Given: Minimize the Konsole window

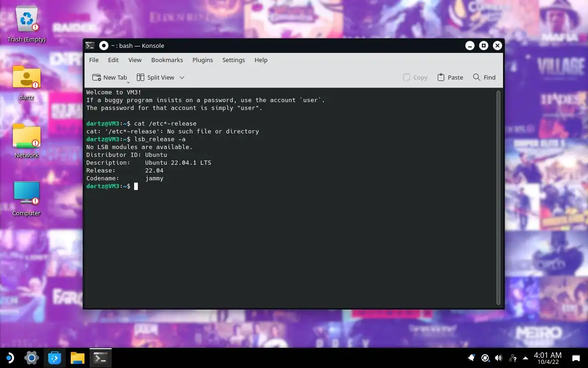Looking at the screenshot, I should click(469, 46).
